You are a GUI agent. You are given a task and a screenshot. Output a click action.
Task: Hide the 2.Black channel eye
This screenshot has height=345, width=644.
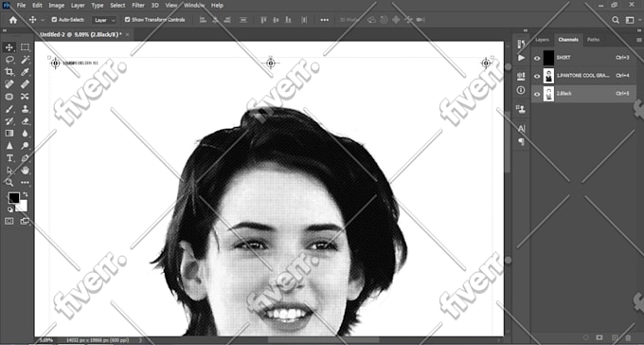pyautogui.click(x=537, y=94)
